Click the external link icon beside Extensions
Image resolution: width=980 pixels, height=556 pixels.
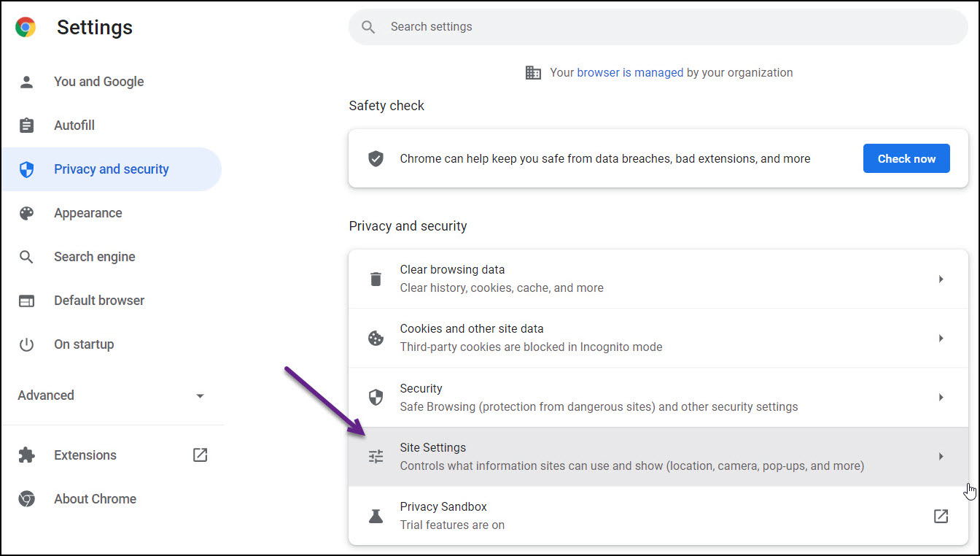200,455
